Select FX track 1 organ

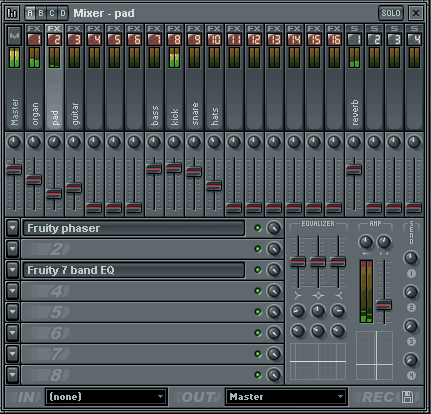click(34, 77)
